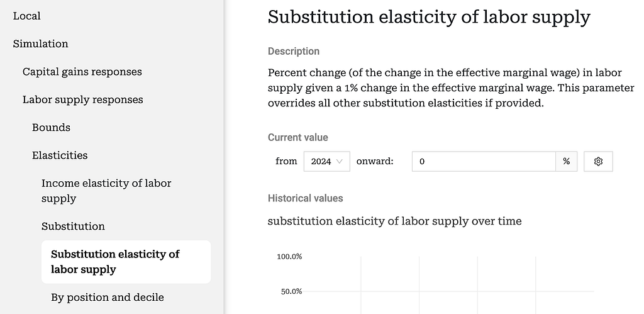Toggle the Substitution sidebar group
Screen dimensions: 644x314
[x=73, y=226]
